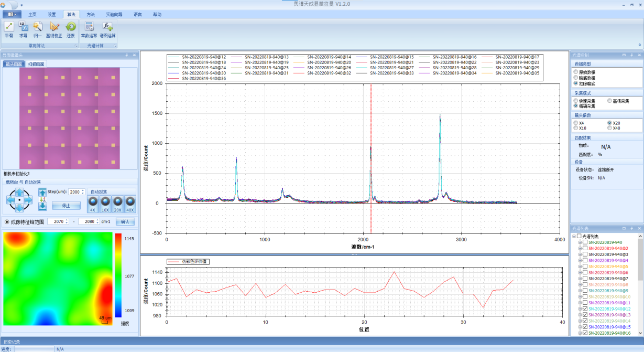
Task: Switch to the 扫描画面 view tab
Action: (36, 64)
